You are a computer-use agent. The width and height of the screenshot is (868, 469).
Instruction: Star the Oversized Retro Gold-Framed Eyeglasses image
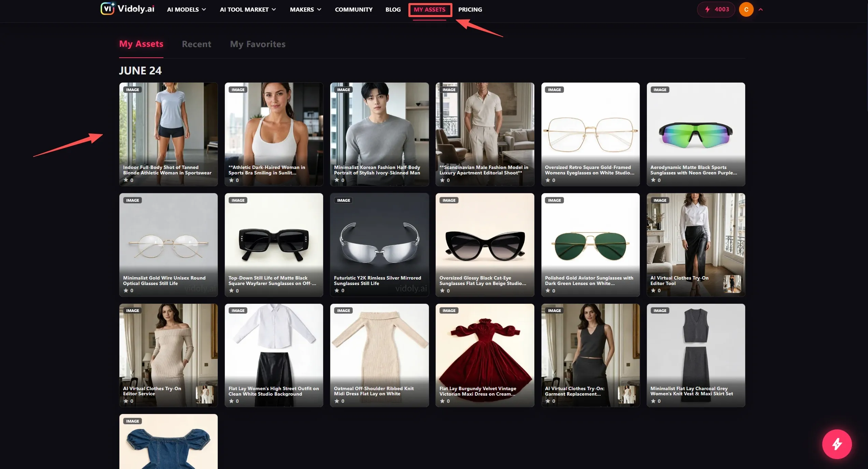(x=548, y=180)
